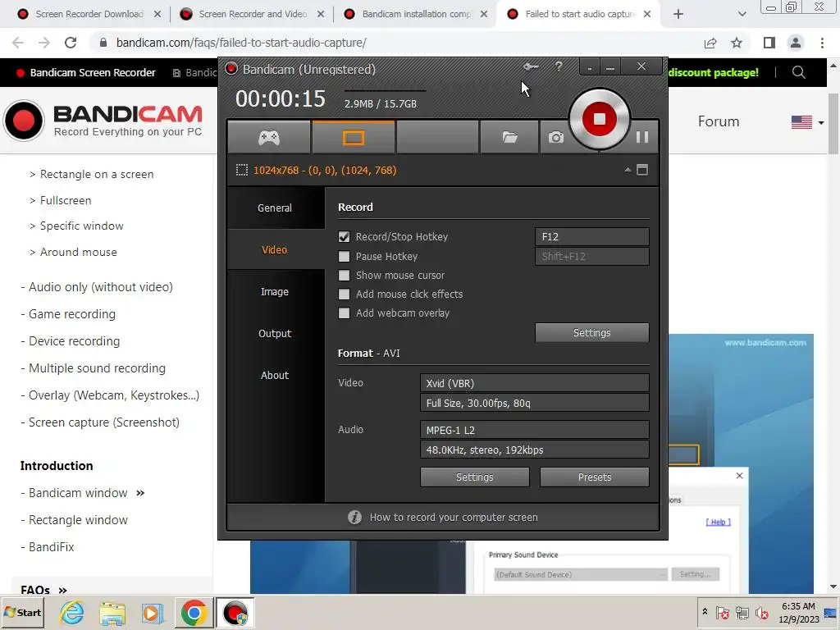Stop recording with the red button

tap(600, 119)
